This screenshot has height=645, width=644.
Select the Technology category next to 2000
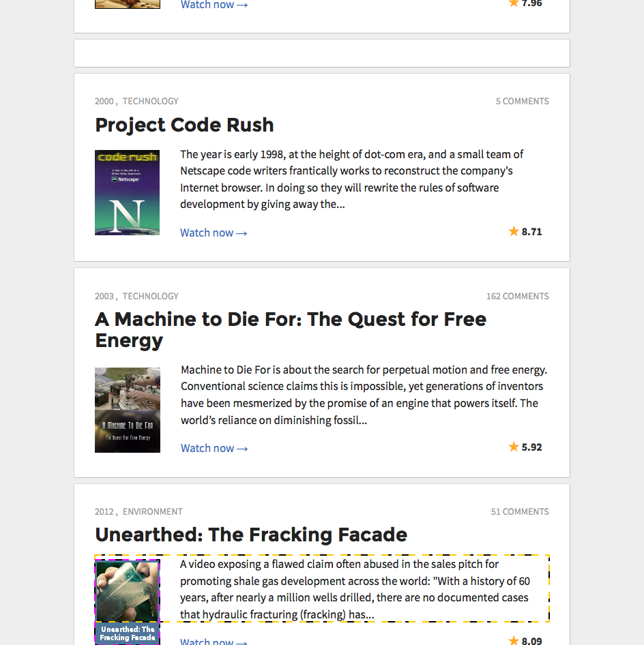[x=151, y=101]
